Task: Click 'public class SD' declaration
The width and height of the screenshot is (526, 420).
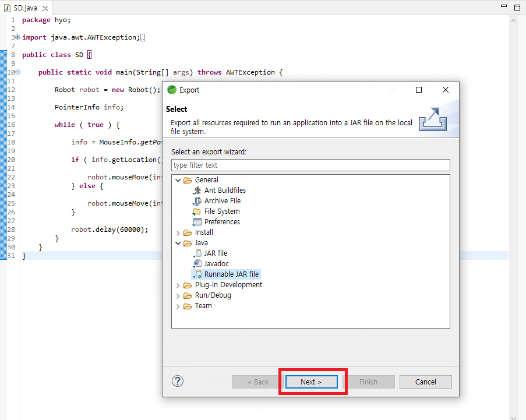Action: pyautogui.click(x=52, y=55)
